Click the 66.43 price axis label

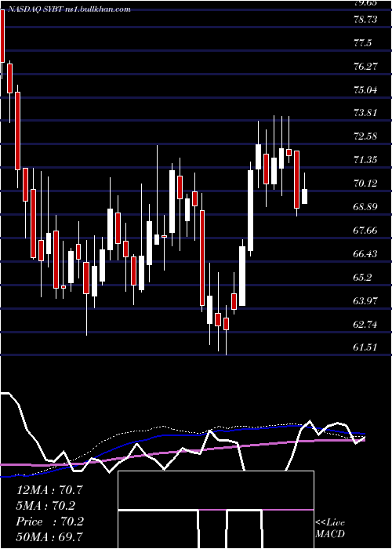[x=365, y=253]
